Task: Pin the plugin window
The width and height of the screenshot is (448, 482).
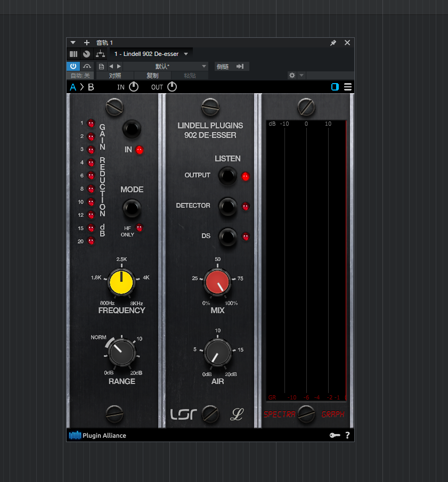Action: (x=333, y=43)
